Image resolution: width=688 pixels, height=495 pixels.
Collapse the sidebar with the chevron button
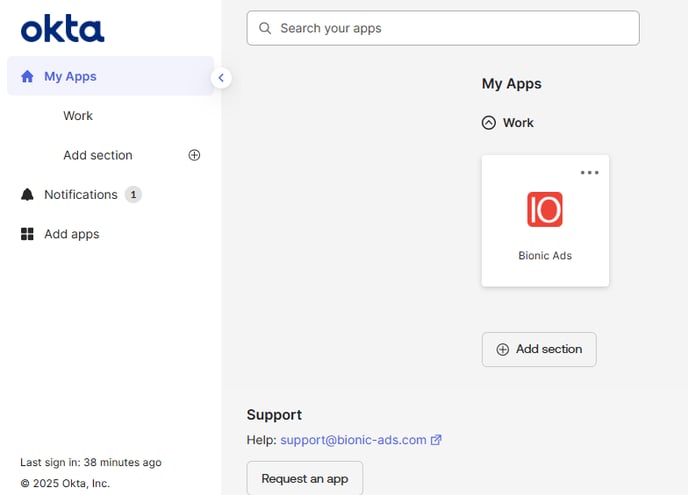[x=221, y=78]
